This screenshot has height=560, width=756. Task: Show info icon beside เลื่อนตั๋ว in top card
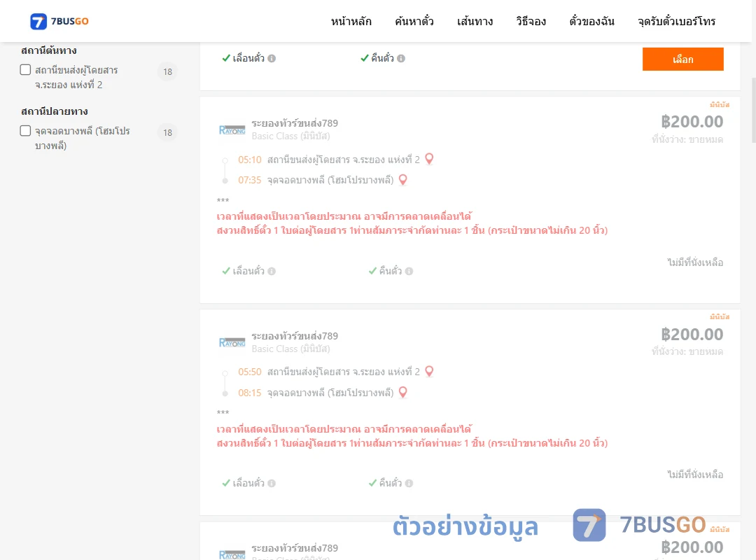coord(272,58)
